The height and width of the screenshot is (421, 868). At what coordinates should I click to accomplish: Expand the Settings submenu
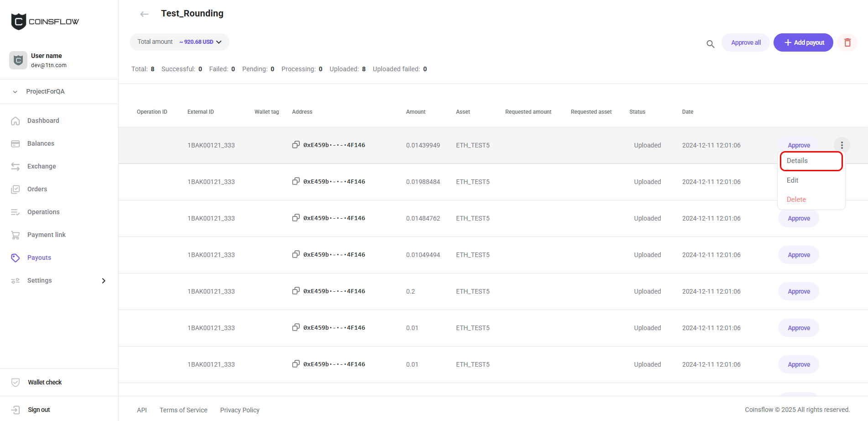click(104, 281)
